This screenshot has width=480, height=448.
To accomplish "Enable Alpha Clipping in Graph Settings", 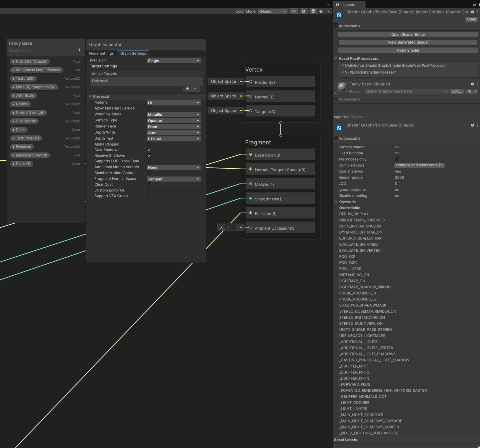I will coord(149,144).
